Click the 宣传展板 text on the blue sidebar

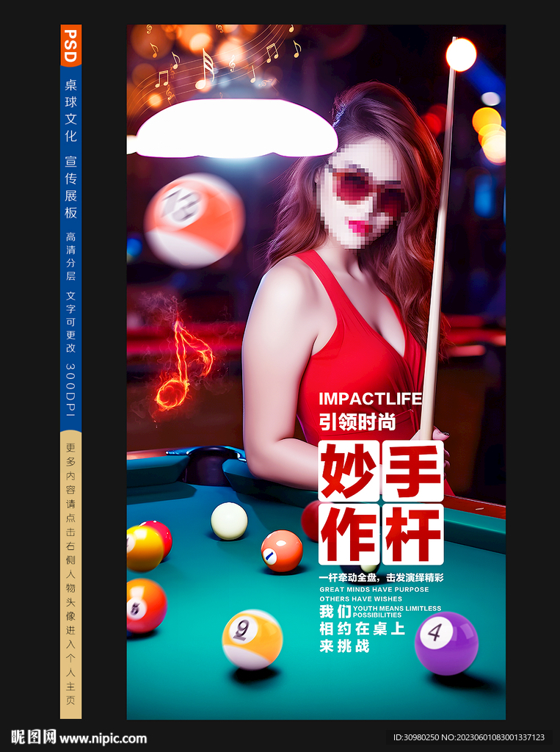click(71, 187)
